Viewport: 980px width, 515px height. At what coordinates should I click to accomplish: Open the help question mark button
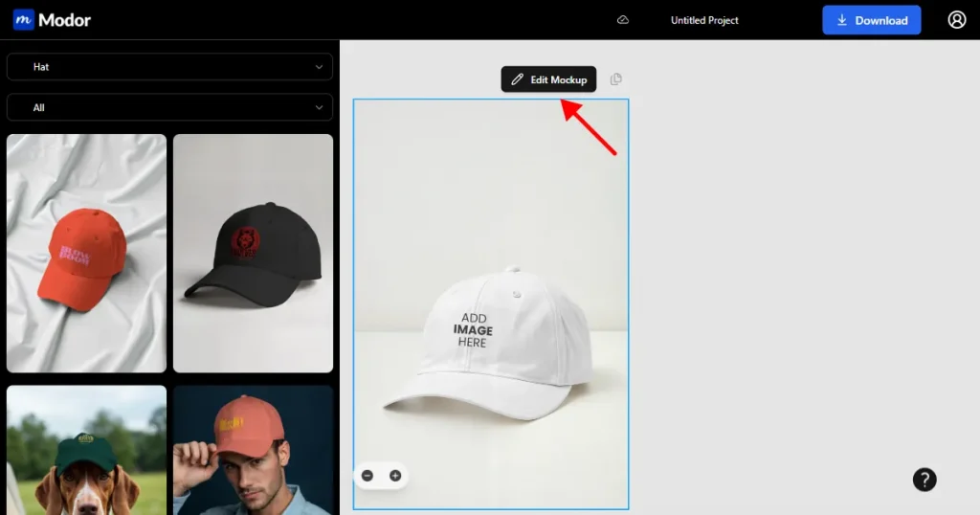[924, 480]
